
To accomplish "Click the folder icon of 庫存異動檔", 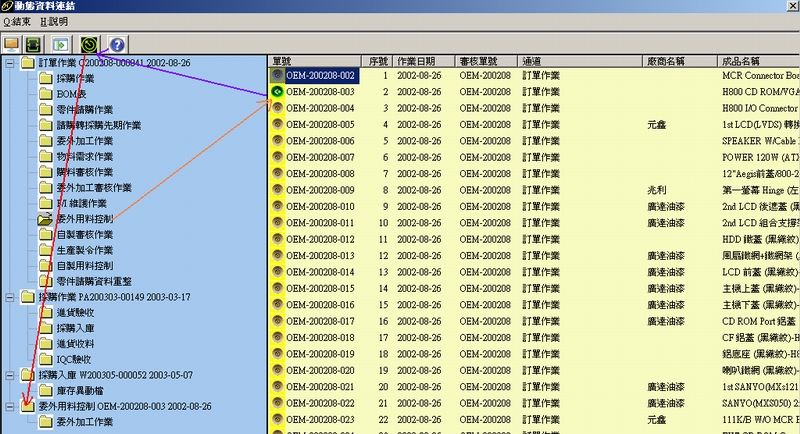I will 45,391.
